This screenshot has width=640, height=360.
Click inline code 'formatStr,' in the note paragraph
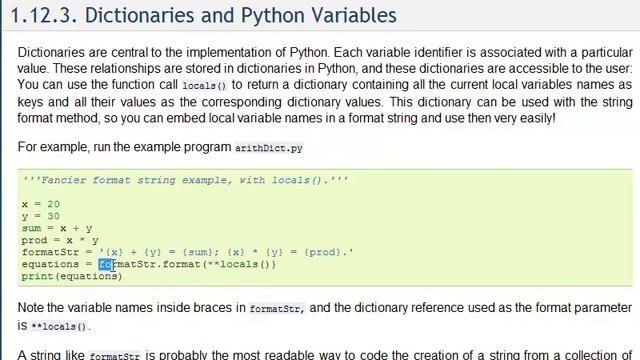click(x=277, y=309)
